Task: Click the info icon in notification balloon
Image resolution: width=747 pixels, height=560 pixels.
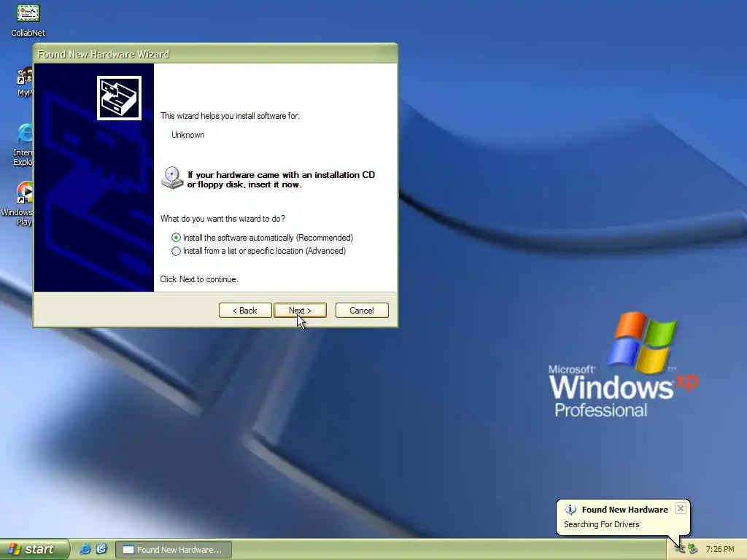Action: [x=570, y=510]
